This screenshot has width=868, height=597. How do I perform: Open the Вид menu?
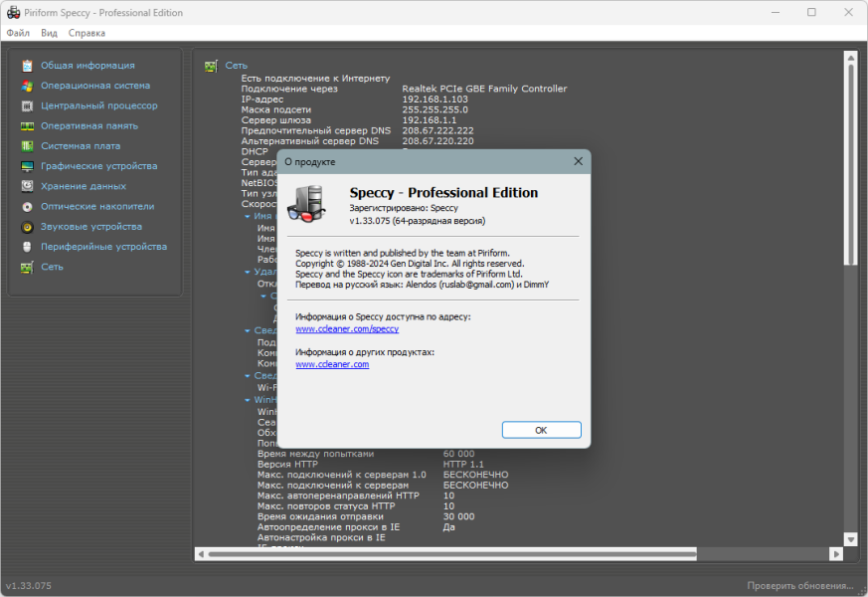coord(49,33)
